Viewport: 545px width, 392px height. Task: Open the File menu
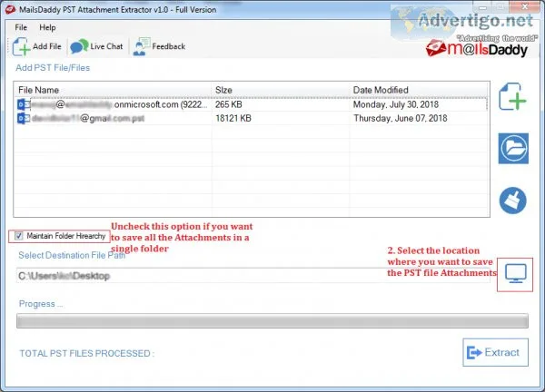pyautogui.click(x=21, y=27)
